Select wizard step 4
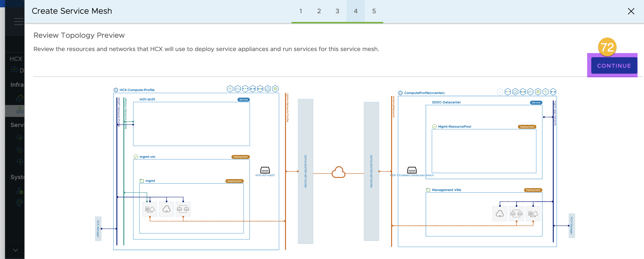644x259 pixels. [x=355, y=11]
